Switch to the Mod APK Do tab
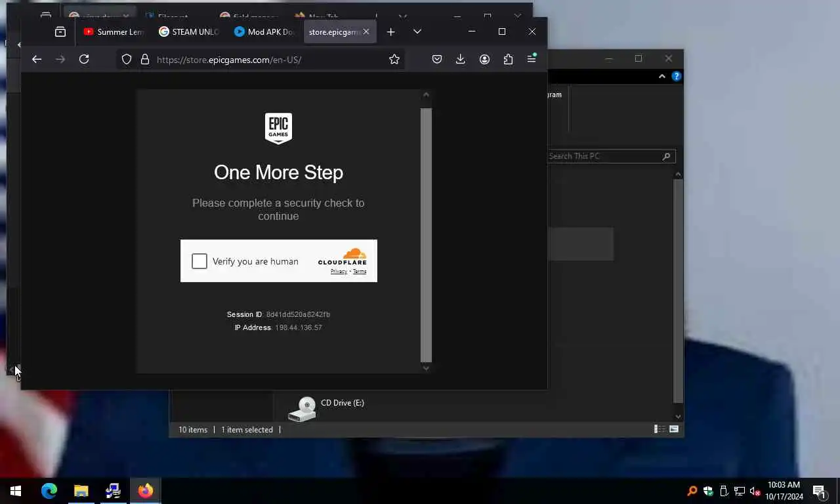840x504 pixels. click(x=264, y=31)
